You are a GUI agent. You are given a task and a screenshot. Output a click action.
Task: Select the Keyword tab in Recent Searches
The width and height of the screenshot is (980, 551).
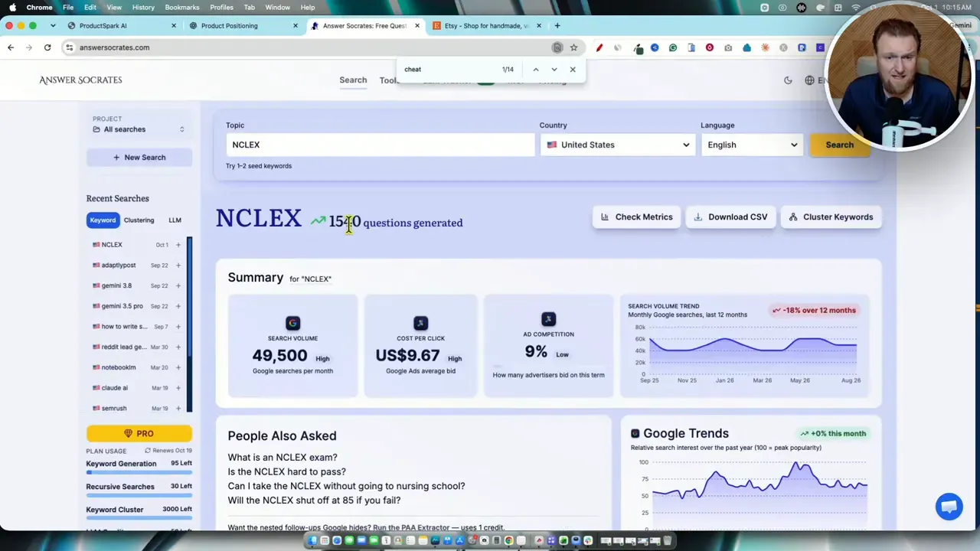[x=103, y=220]
